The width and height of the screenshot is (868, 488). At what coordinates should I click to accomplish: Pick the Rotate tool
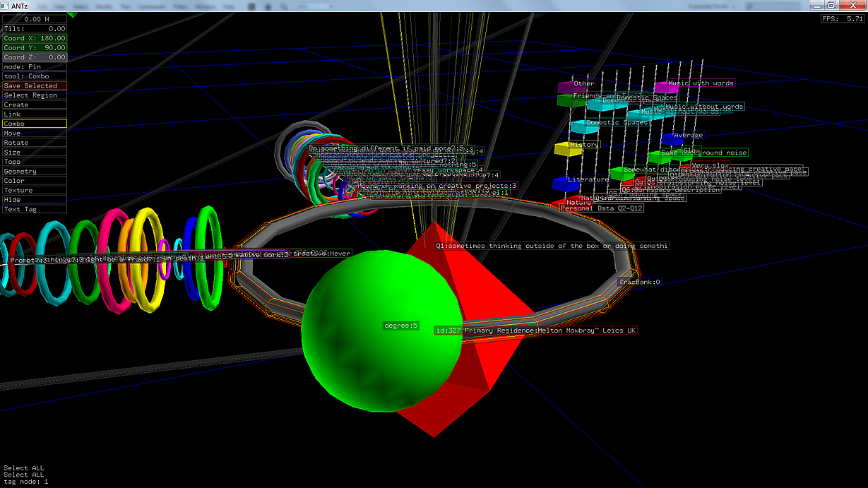[35, 143]
